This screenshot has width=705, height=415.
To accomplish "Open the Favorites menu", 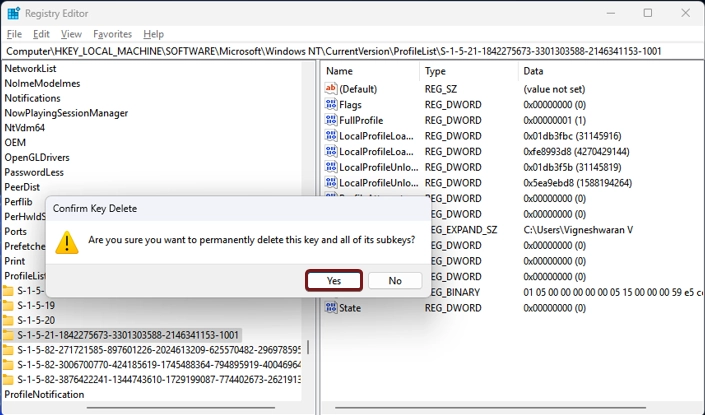I will point(112,34).
